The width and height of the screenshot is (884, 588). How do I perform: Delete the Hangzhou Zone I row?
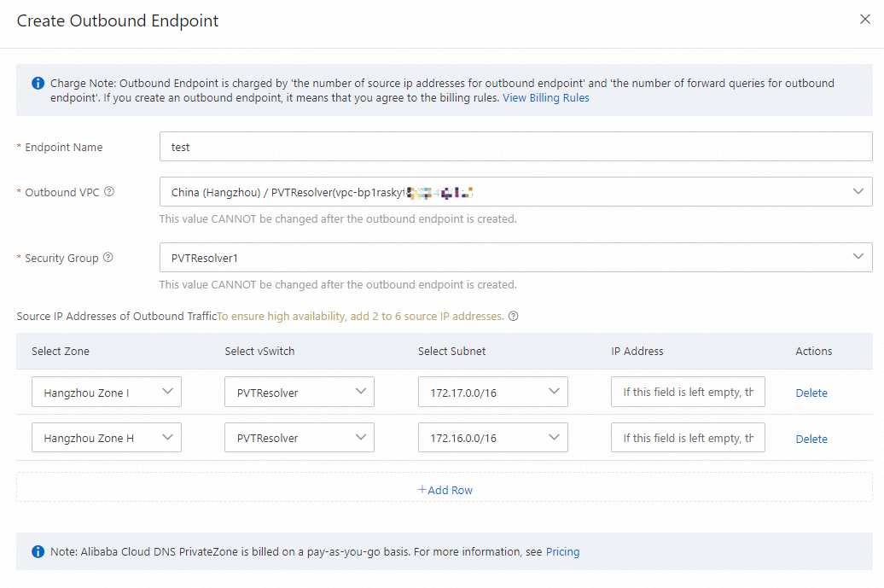pos(811,393)
